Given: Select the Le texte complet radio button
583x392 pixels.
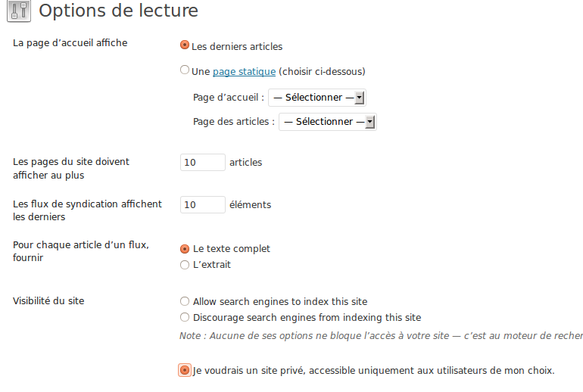Looking at the screenshot, I should (185, 249).
